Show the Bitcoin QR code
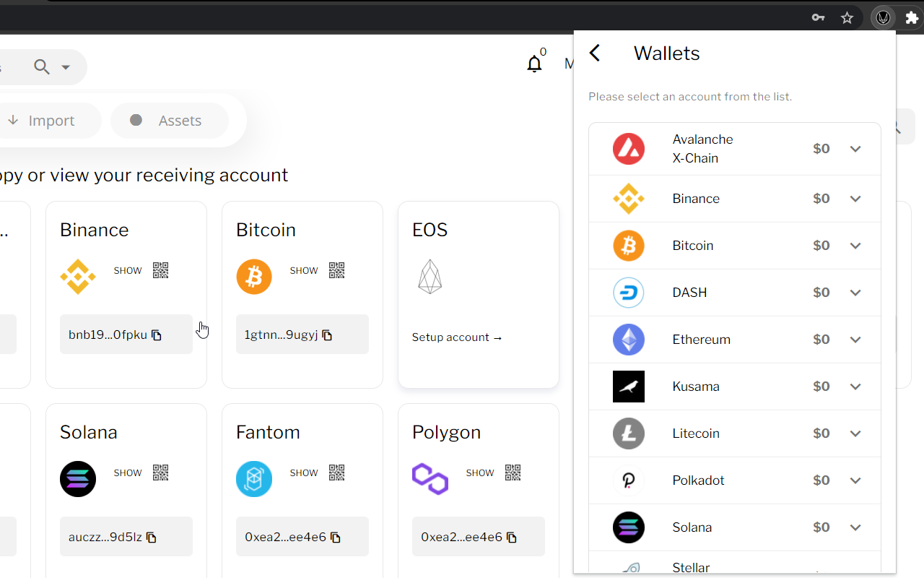The image size is (924, 578). 336,270
